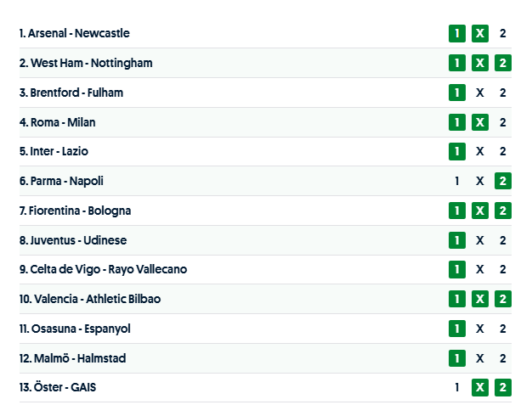Select draw (X) for Celta de Vigo match
This screenshot has height=416, width=532.
point(480,269)
